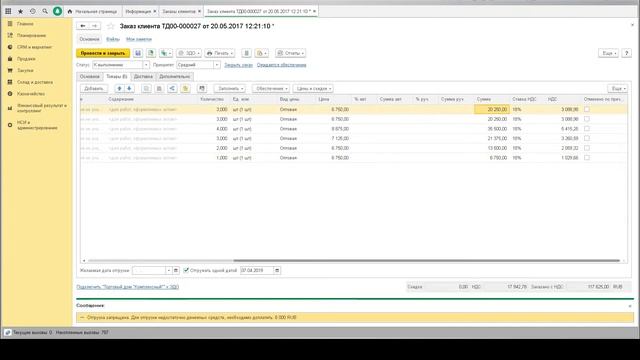The width and height of the screenshot is (640, 360).
Task: Open the Favorites star in top bar
Action: tap(20, 11)
